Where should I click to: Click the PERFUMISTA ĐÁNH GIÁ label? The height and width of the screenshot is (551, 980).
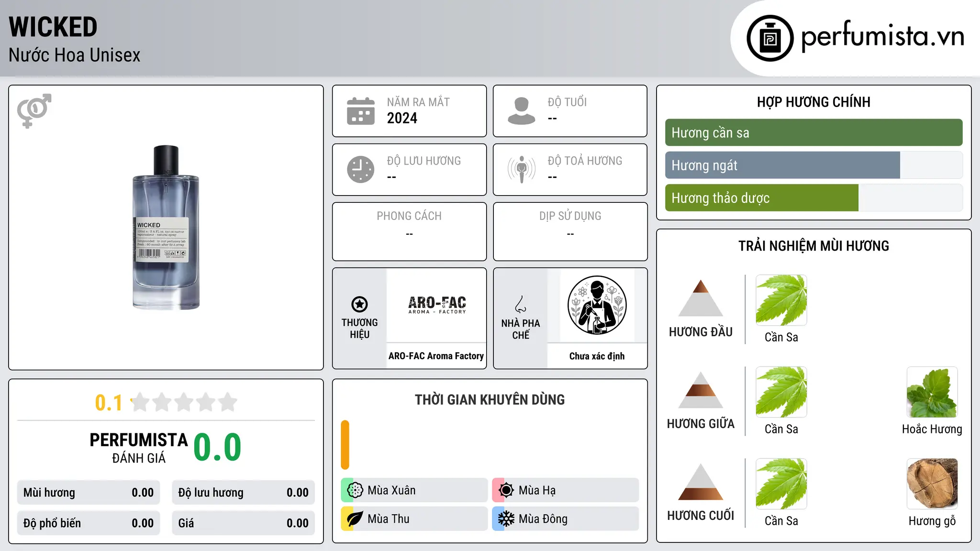tap(139, 448)
